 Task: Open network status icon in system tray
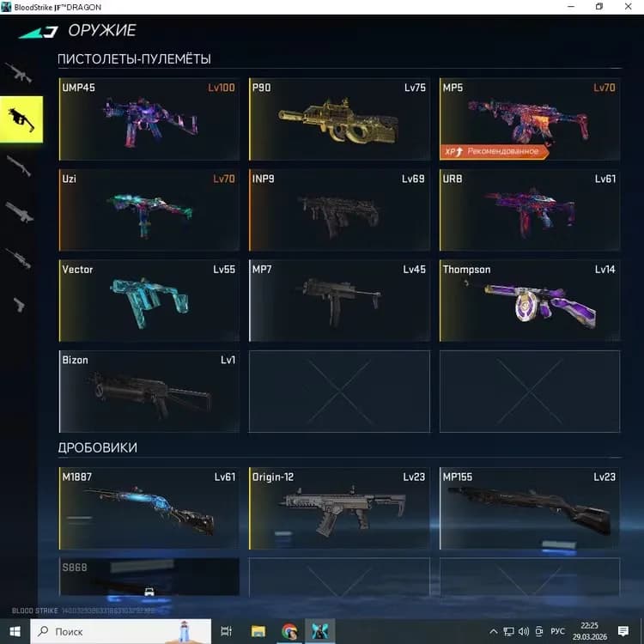click(509, 631)
